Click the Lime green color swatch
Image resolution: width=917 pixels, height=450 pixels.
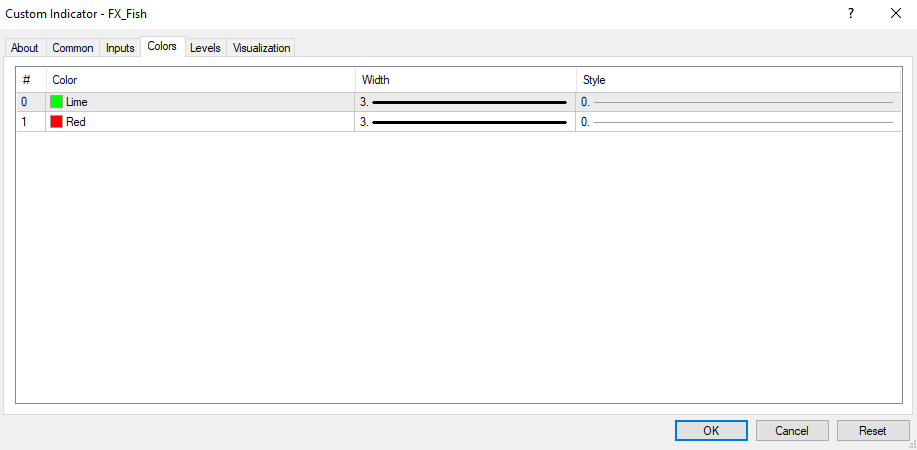pos(57,102)
